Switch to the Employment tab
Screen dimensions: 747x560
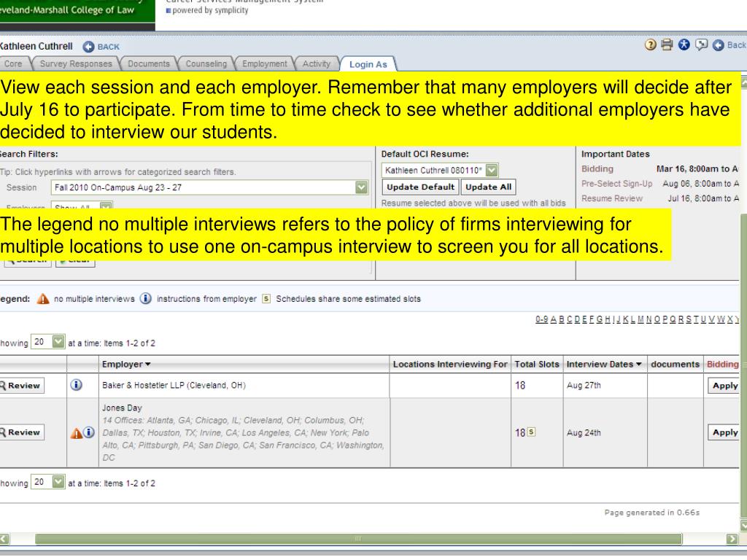click(x=264, y=64)
